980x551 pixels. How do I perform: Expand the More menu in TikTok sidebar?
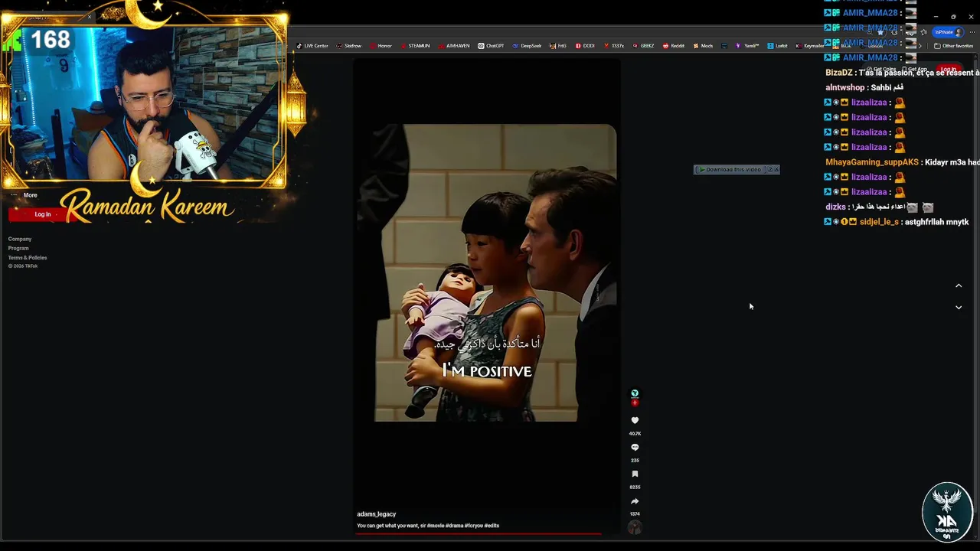[24, 195]
